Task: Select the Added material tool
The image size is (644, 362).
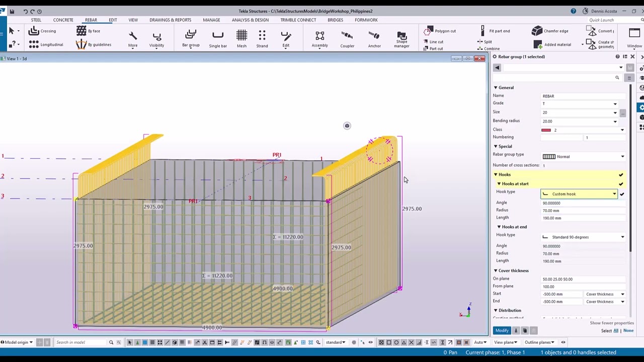Action: (552, 45)
